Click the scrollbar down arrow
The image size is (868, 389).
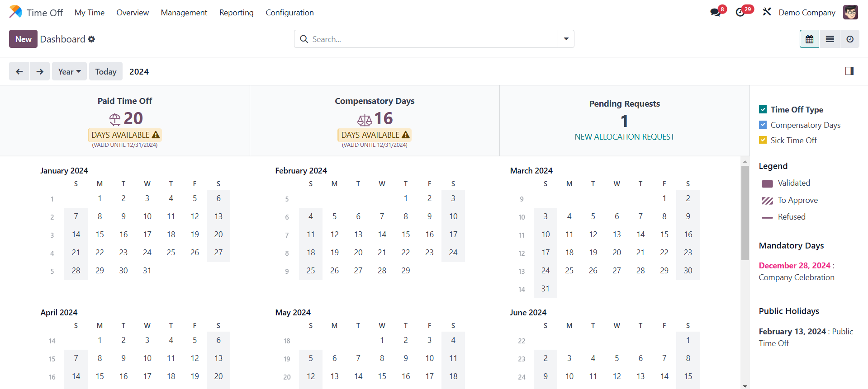tap(745, 386)
